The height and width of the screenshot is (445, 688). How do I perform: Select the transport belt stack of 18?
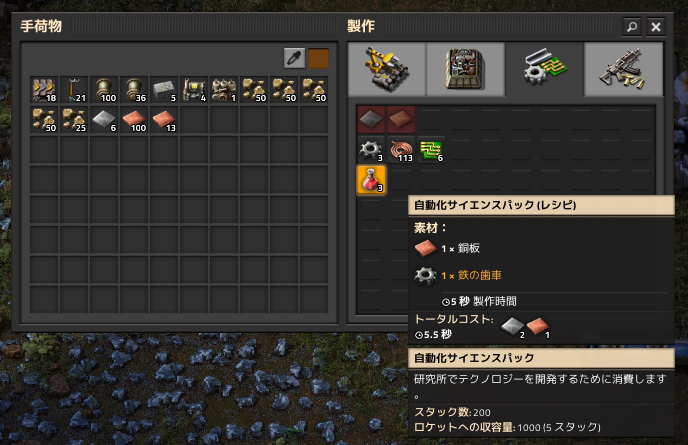point(44,90)
